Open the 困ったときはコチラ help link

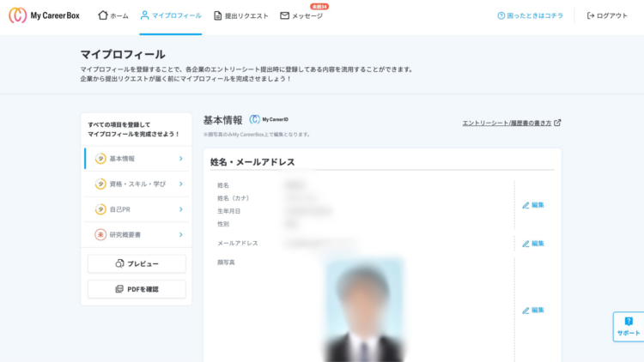pos(530,15)
